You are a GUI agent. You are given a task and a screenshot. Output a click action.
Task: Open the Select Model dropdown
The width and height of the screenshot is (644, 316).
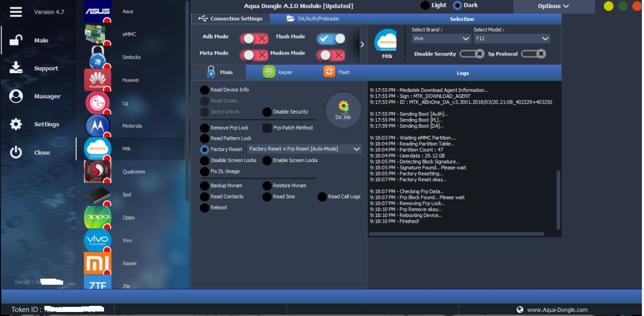(512, 38)
